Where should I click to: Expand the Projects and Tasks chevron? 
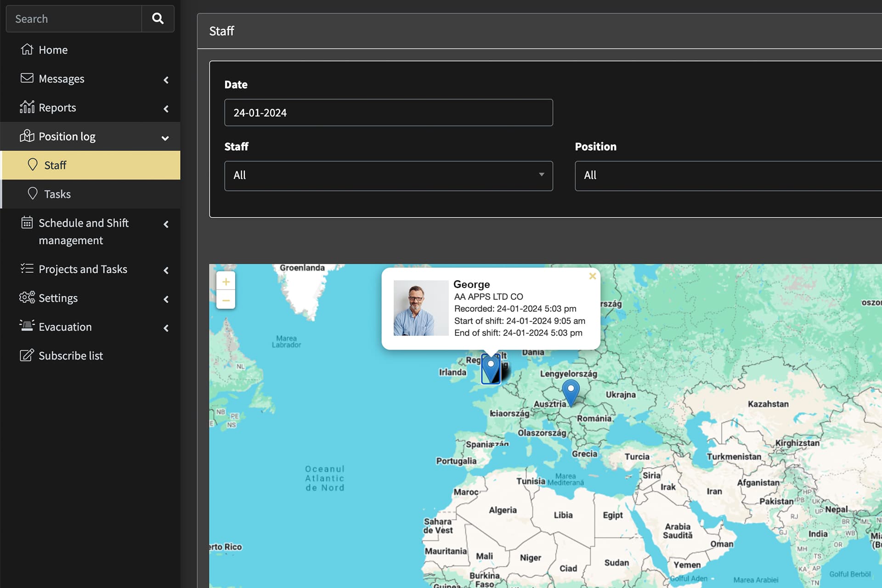click(x=166, y=270)
